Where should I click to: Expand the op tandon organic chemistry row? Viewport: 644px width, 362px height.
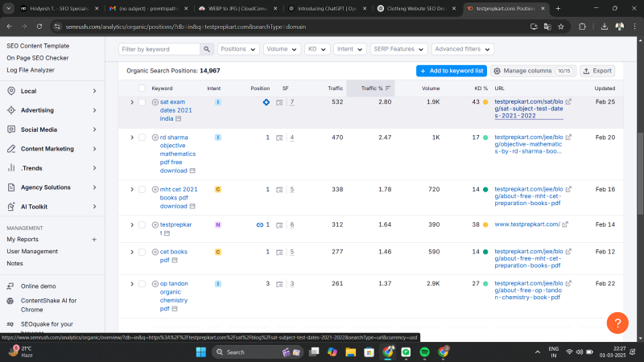click(132, 284)
